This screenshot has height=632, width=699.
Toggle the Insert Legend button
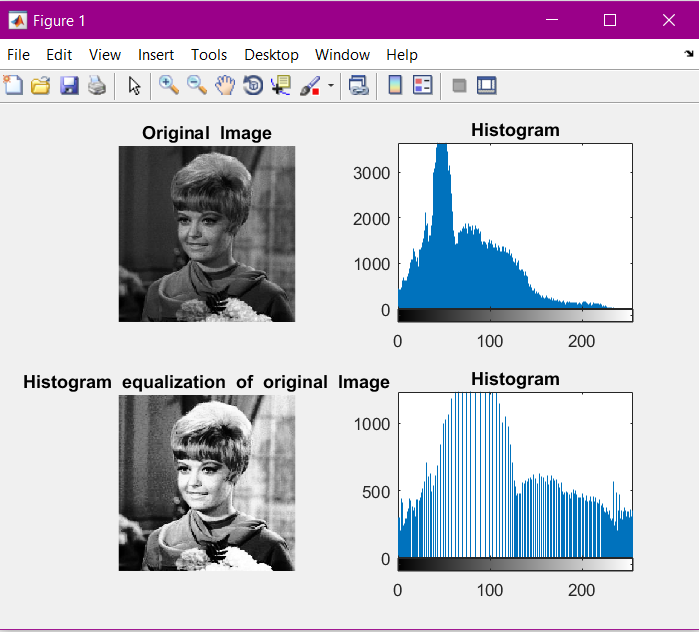(423, 86)
